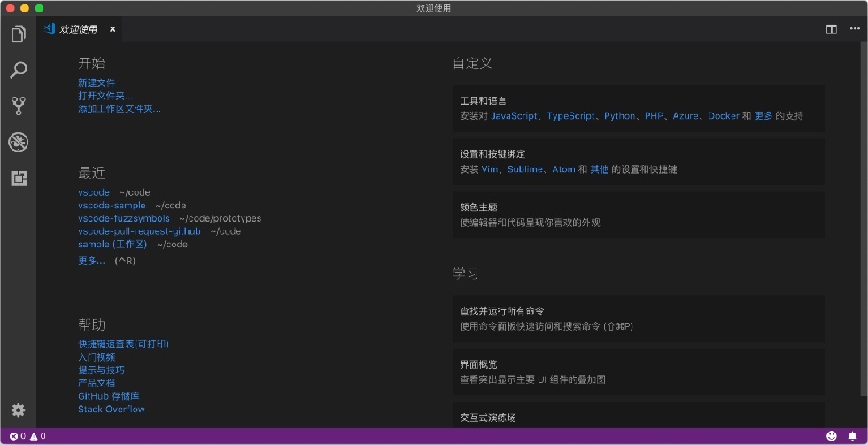Image resolution: width=868 pixels, height=445 pixels.
Task: Click the 学习 section heading
Action: (466, 274)
